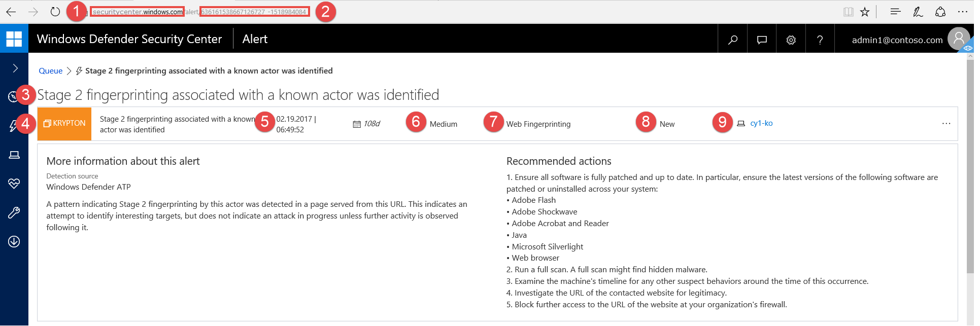The height and width of the screenshot is (326, 980).
Task: Open browser more options ellipsis
Action: click(x=962, y=12)
